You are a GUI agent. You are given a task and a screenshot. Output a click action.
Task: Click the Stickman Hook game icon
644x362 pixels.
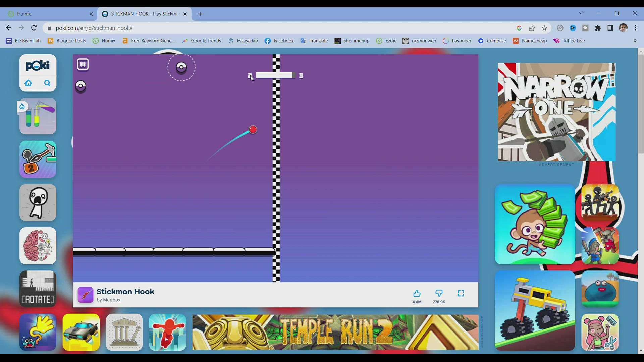pos(86,295)
